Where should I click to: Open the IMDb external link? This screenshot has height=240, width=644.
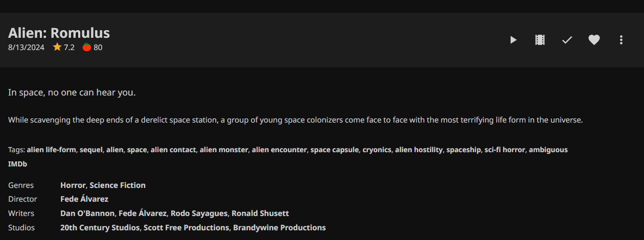(x=17, y=164)
